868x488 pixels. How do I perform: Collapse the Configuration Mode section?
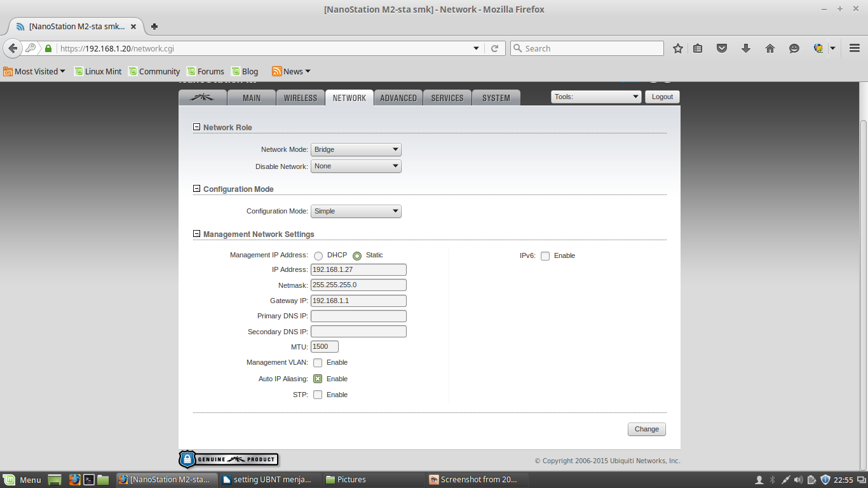coord(197,189)
